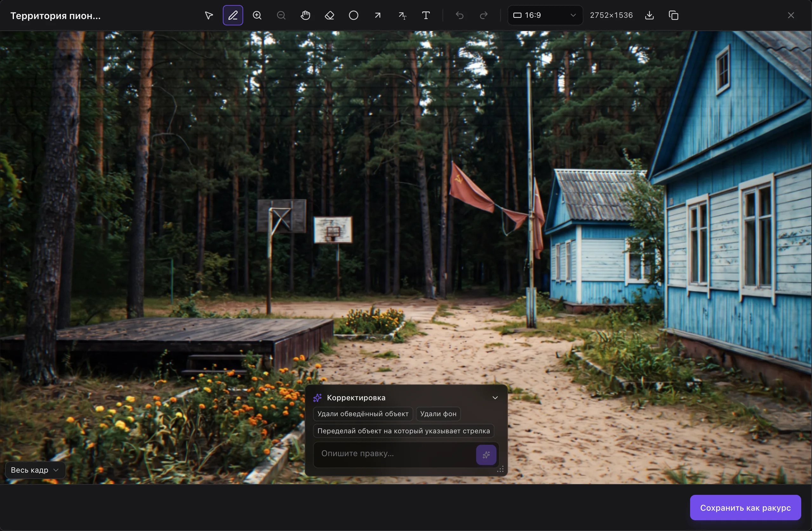The width and height of the screenshot is (812, 531).
Task: Select the eraser tool
Action: pyautogui.click(x=329, y=15)
